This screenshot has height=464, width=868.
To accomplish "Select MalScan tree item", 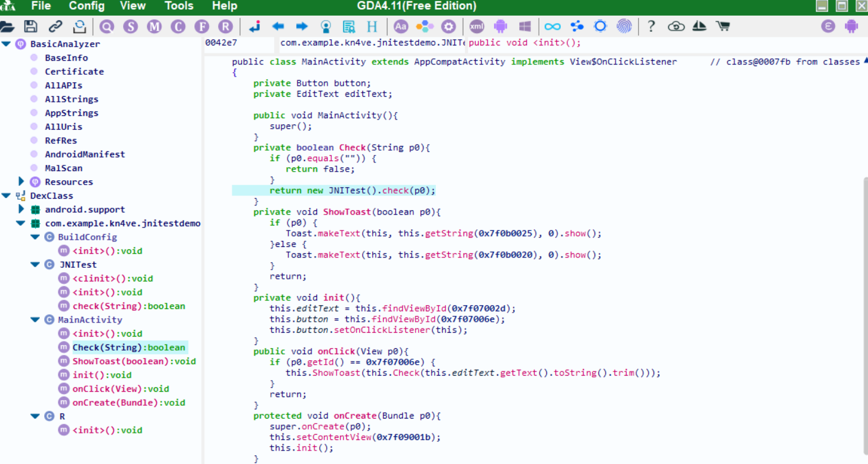I will 64,168.
